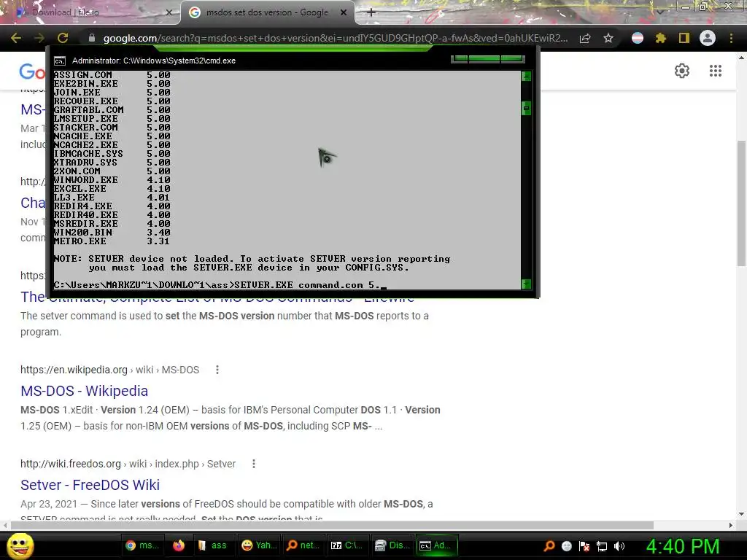Close the 'Download | file.io' tab
Image resolution: width=747 pixels, height=560 pixels.
[x=169, y=12]
